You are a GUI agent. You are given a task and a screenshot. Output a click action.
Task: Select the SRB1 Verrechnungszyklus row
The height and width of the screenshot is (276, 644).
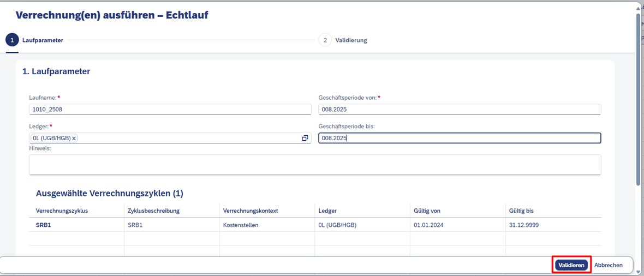coord(315,225)
